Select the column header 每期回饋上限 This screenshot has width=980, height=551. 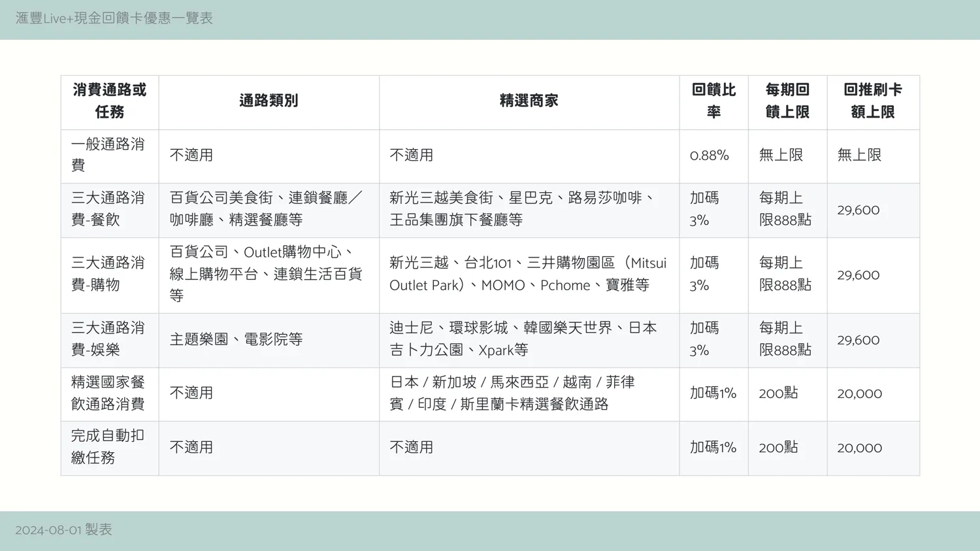[x=787, y=101]
